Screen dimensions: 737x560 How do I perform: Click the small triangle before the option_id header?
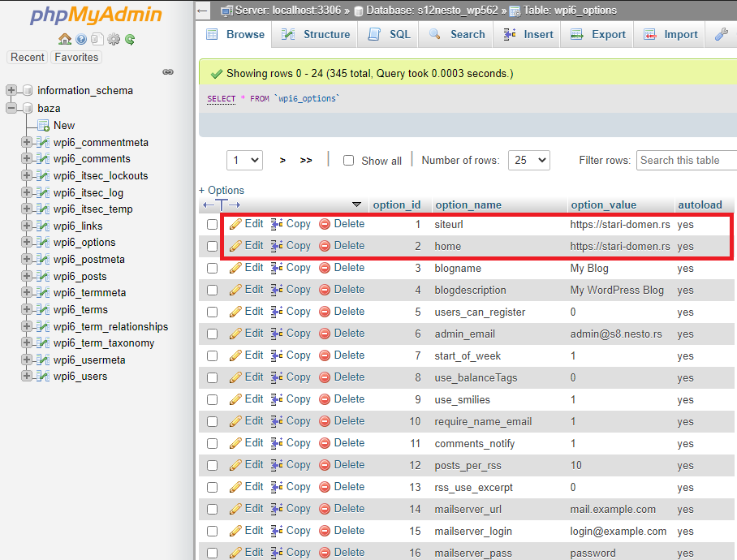click(357, 205)
